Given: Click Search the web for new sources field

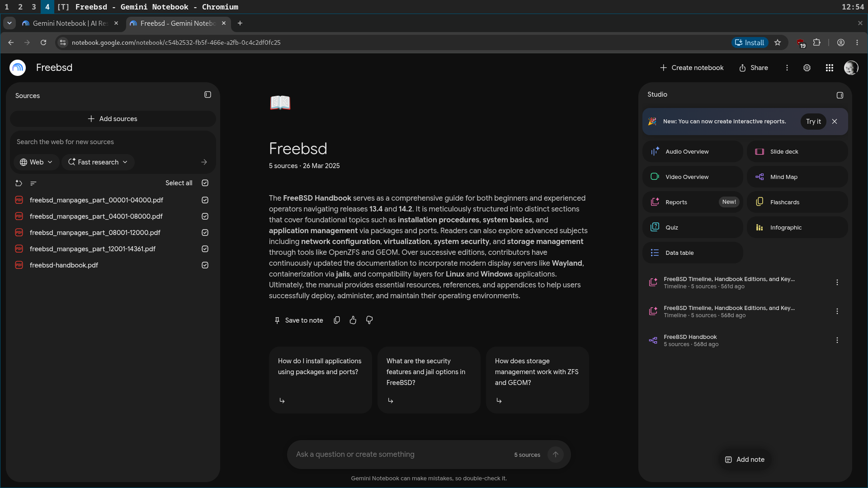Looking at the screenshot, I should tap(113, 142).
